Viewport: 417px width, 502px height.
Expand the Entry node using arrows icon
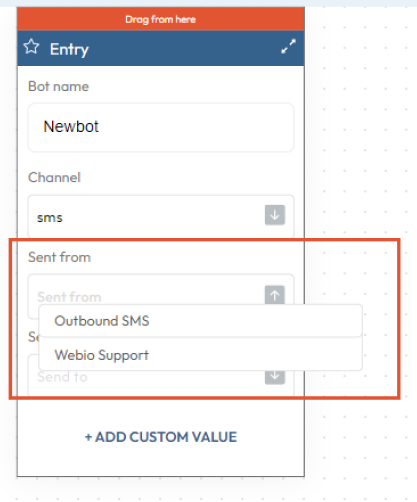tap(288, 46)
